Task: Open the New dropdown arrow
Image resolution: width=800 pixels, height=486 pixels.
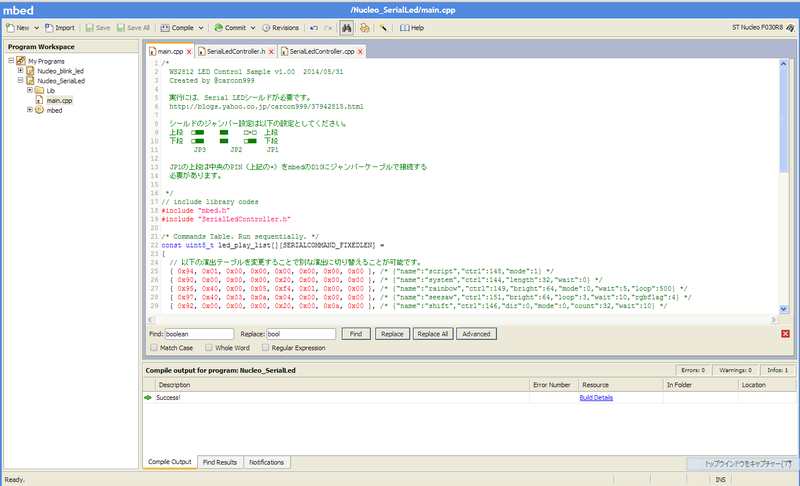Action: [37, 28]
